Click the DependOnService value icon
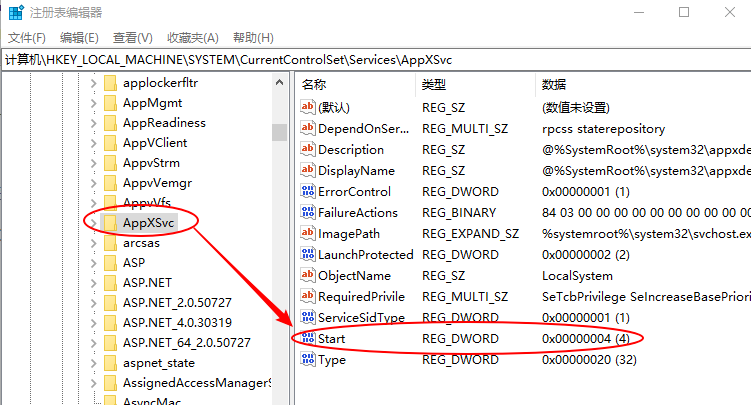The width and height of the screenshot is (751, 405). [x=308, y=128]
